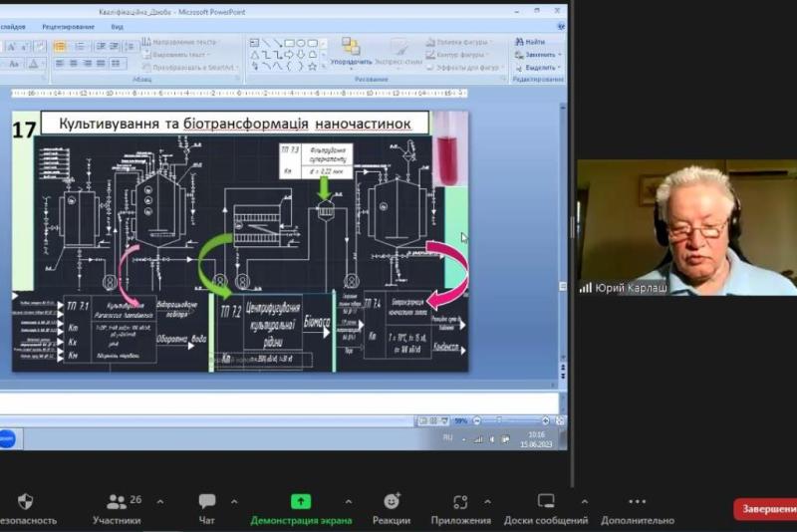
Task: Open the Рецензирование ribbon tab
Action: click(x=70, y=27)
